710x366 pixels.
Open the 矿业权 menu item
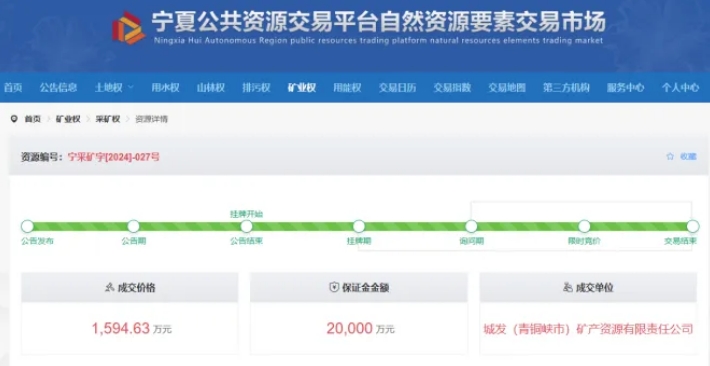click(302, 87)
